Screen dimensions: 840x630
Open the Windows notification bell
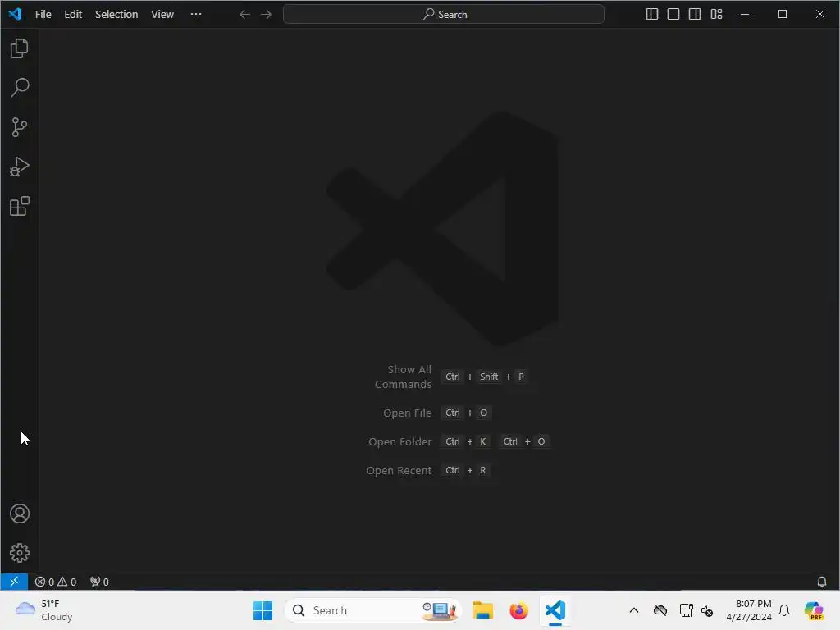(x=784, y=610)
